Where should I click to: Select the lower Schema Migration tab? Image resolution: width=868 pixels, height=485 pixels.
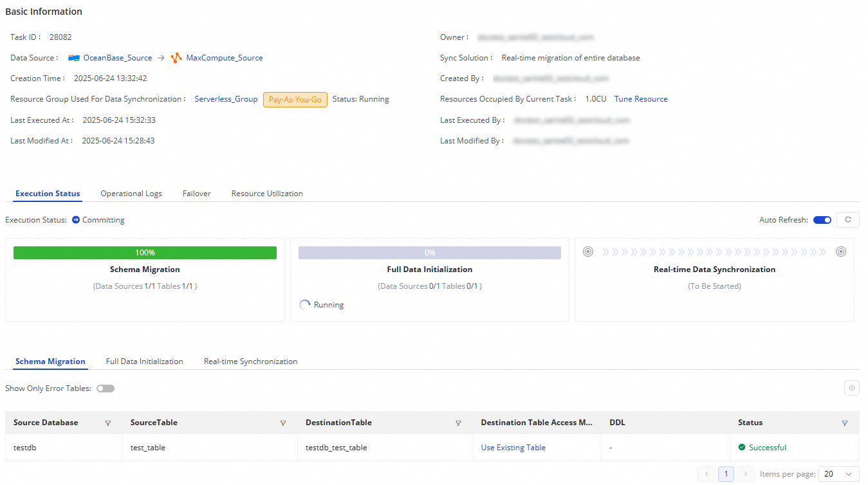coord(50,361)
